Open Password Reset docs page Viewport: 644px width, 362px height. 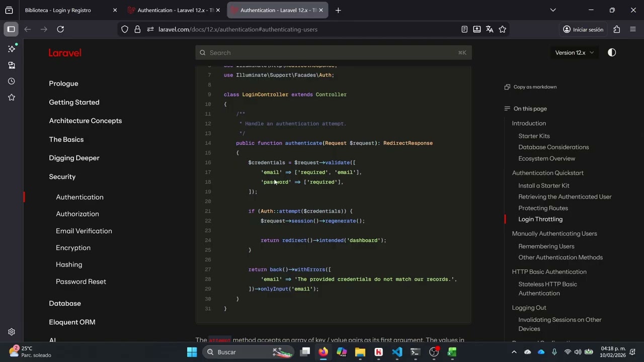tap(81, 282)
